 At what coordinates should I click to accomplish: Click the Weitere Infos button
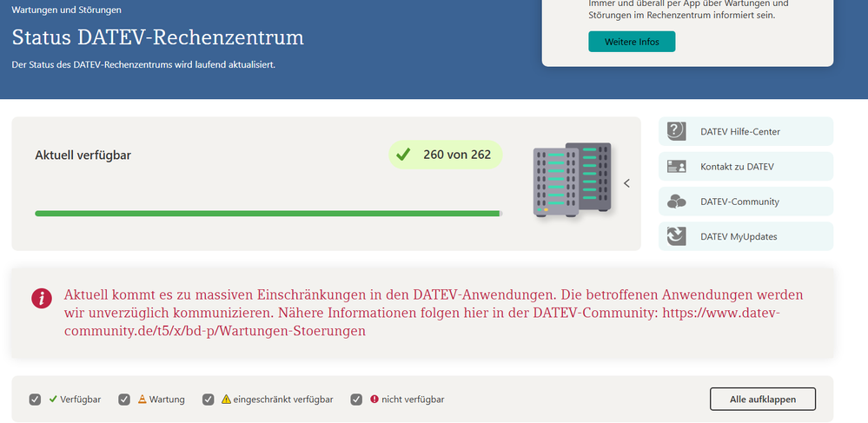pyautogui.click(x=632, y=42)
